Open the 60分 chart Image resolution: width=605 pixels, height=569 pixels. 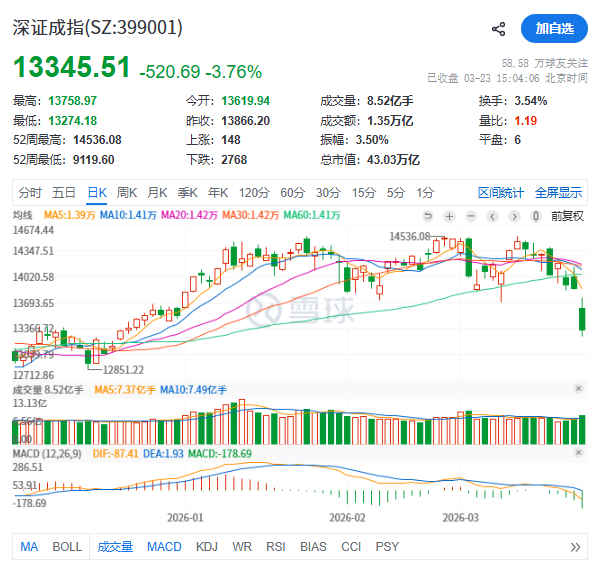click(293, 192)
